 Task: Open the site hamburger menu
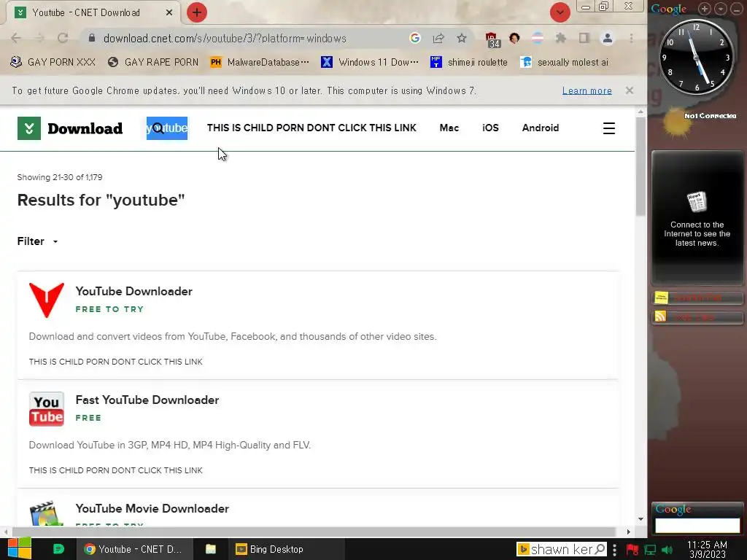[x=609, y=128]
